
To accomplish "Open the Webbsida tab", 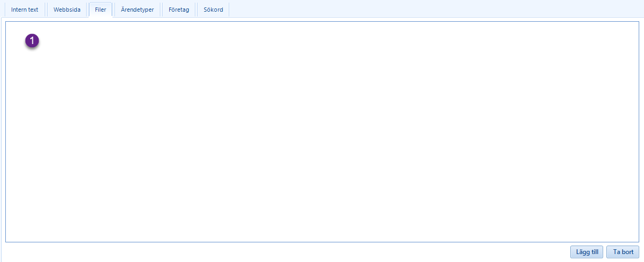I will click(x=67, y=10).
